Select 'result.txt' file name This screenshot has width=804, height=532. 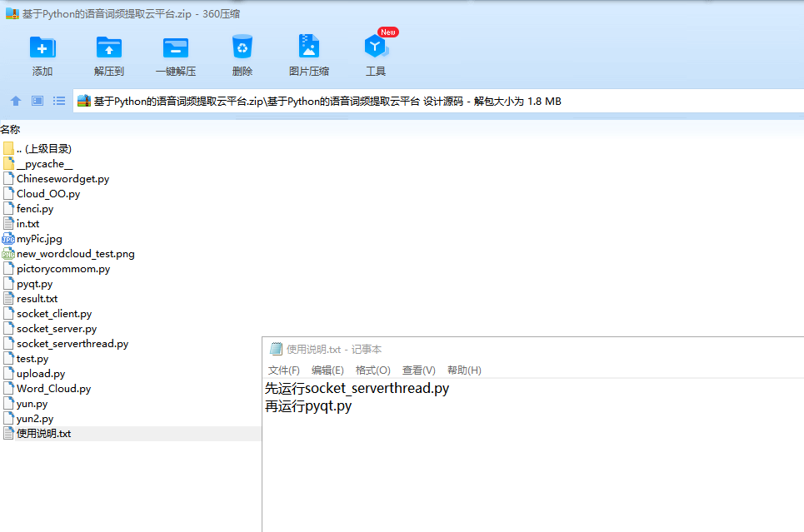tap(37, 298)
